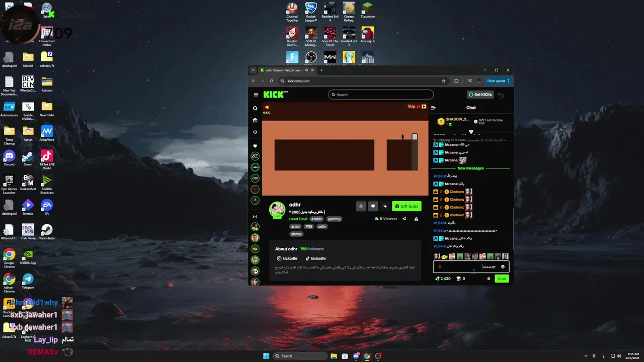Open the panda channel avatar in sidebar
The width and height of the screenshot is (644, 362).
click(255, 271)
